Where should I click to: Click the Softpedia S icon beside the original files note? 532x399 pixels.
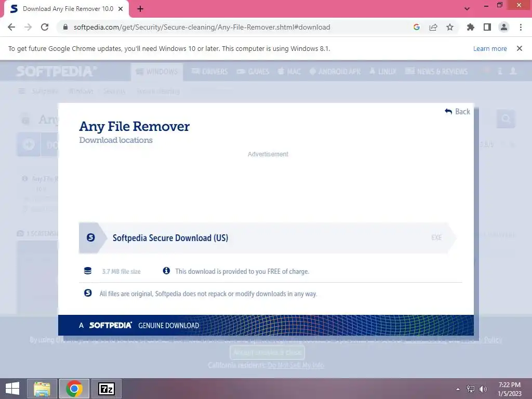[87, 293]
